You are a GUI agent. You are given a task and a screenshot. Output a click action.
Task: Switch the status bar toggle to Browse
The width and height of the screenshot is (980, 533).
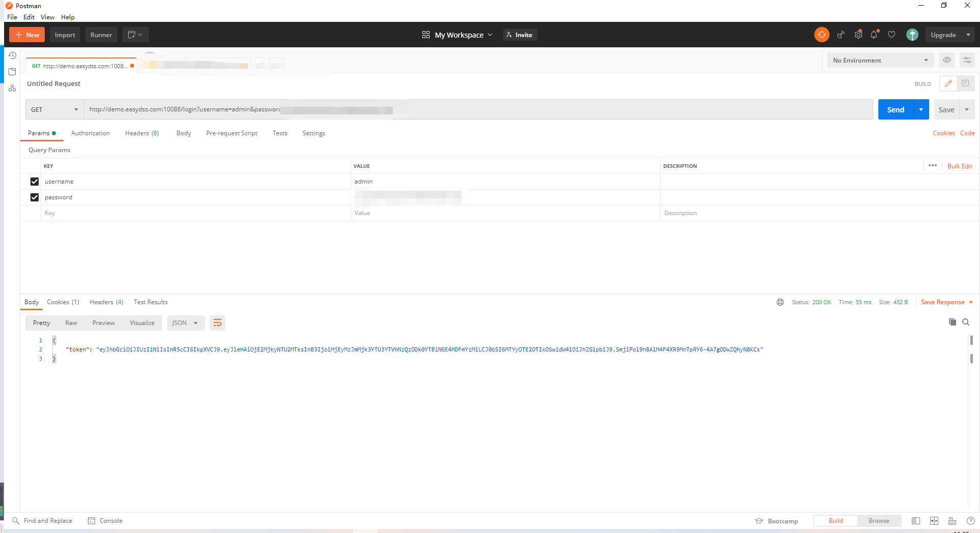(x=879, y=521)
